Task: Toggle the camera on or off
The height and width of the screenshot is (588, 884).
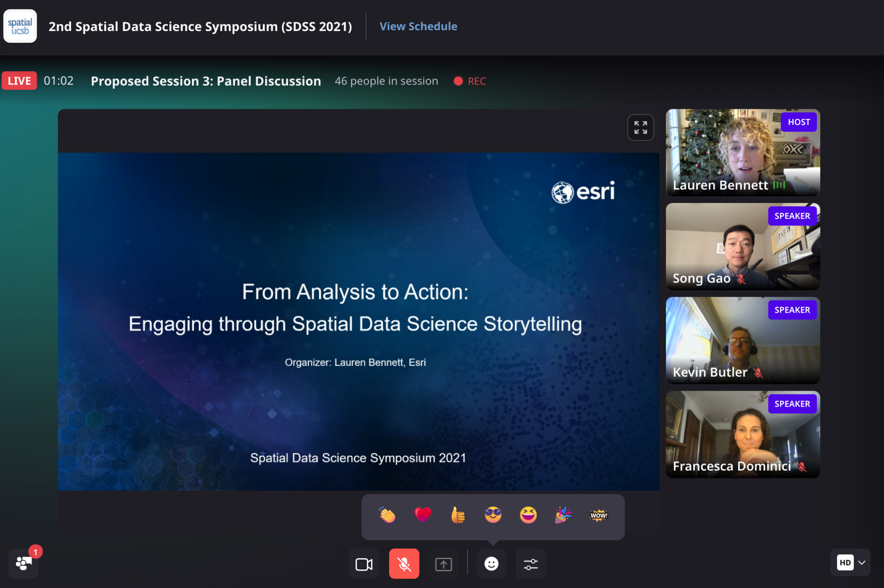Action: tap(364, 564)
